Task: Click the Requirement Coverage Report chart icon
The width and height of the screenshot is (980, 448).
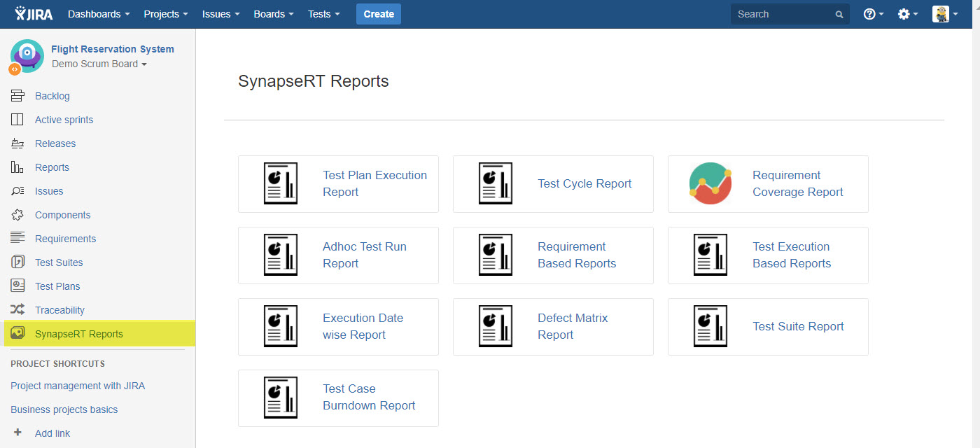Action: [710, 184]
